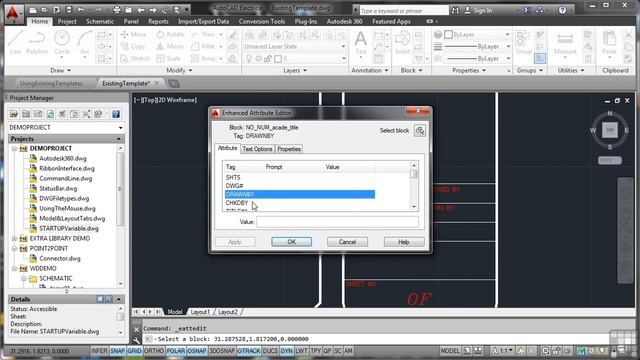Image resolution: width=640 pixels, height=360 pixels.
Task: Select StatusBar.dwg in project tree
Action: [58, 189]
